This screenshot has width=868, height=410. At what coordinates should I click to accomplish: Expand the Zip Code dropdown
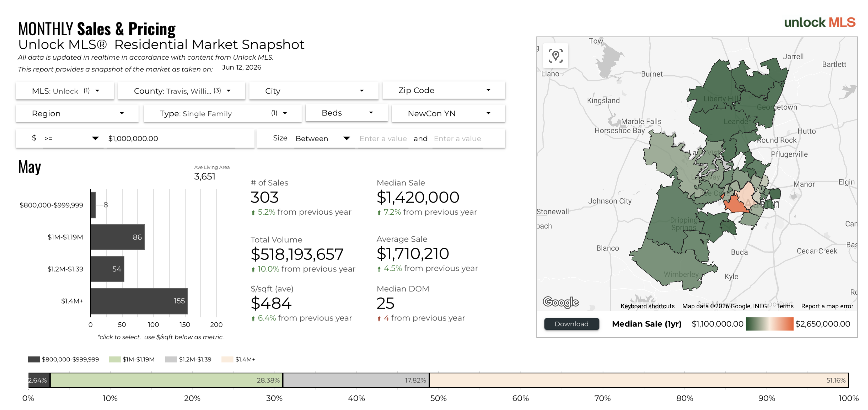(x=443, y=90)
